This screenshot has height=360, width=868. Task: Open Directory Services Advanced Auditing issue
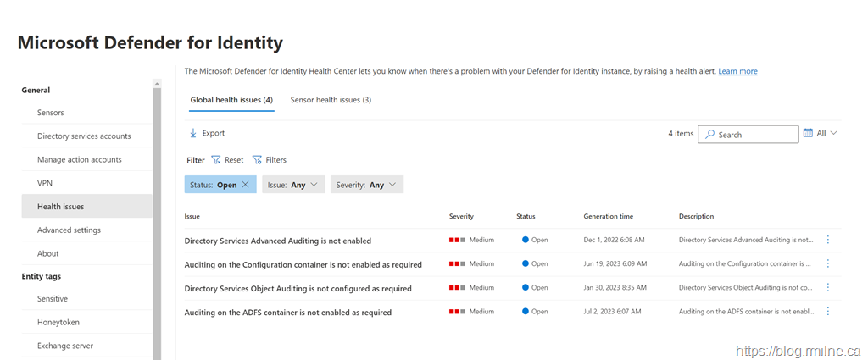[278, 241]
